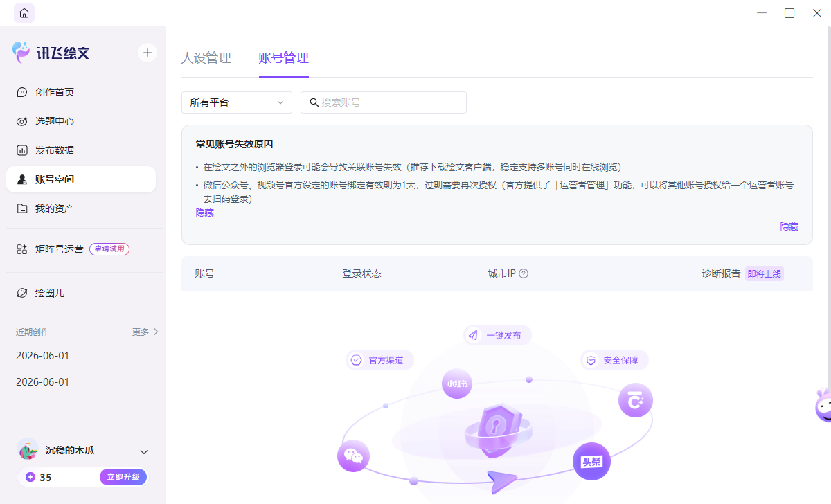
Task: Click the 登录状态 column header
Action: pos(361,273)
